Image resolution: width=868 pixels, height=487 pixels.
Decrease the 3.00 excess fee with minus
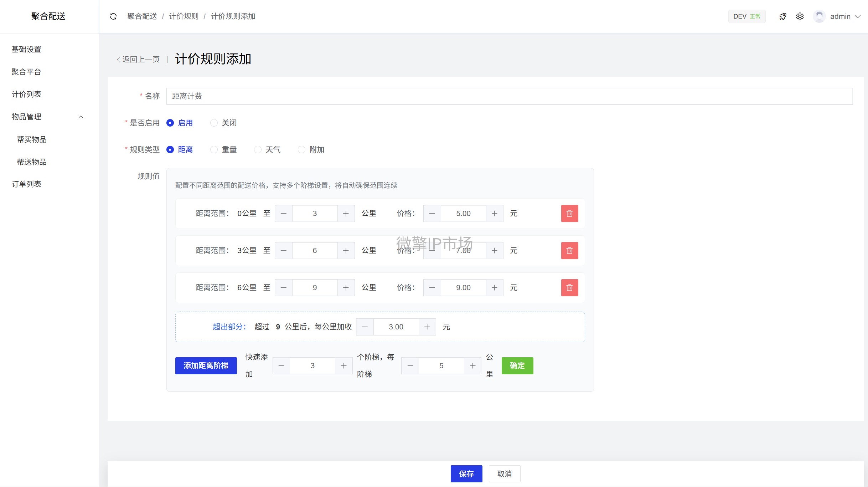(365, 327)
